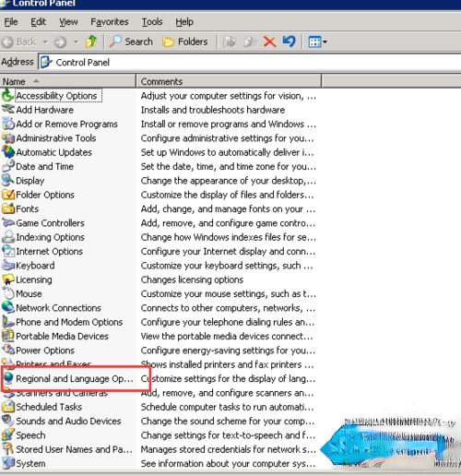Select the Sounds and Audio Devices icon

8,421
